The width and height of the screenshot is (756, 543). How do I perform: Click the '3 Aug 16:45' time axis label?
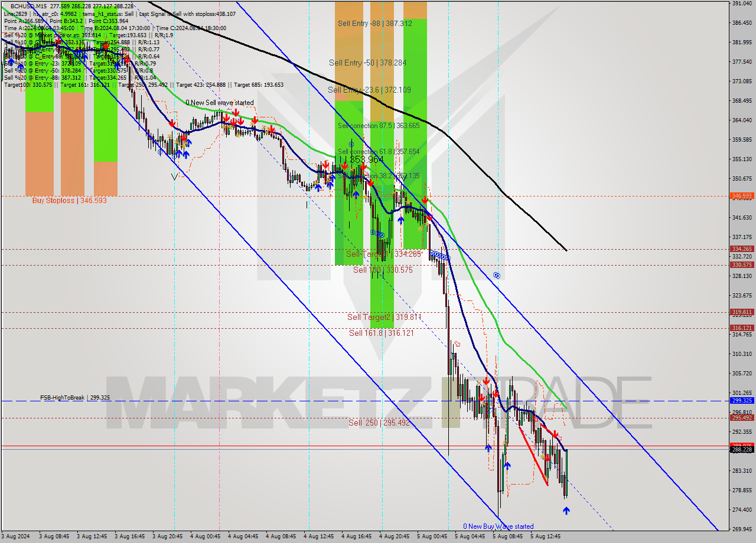[x=129, y=537]
